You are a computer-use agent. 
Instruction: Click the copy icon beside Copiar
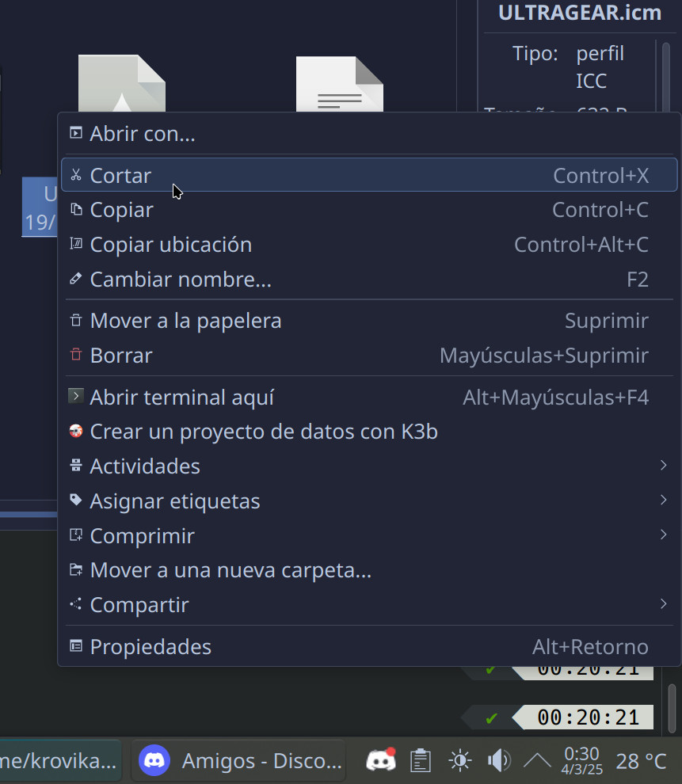click(76, 210)
